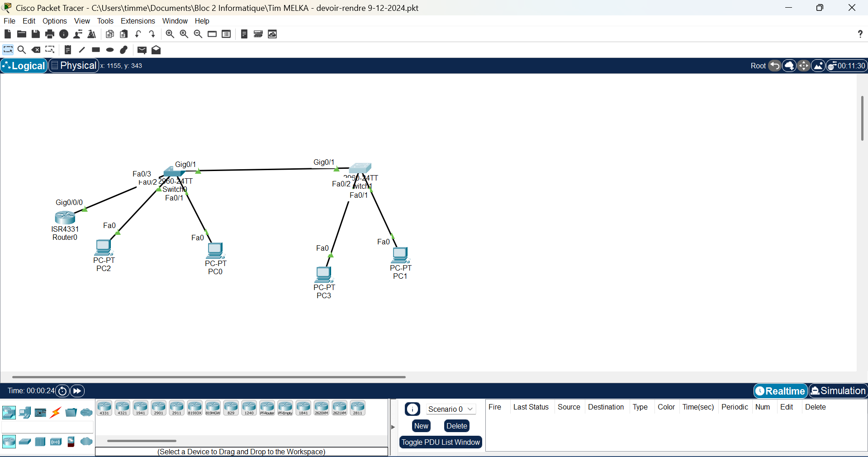Click the workspace horizontal scrollbar

click(x=209, y=376)
